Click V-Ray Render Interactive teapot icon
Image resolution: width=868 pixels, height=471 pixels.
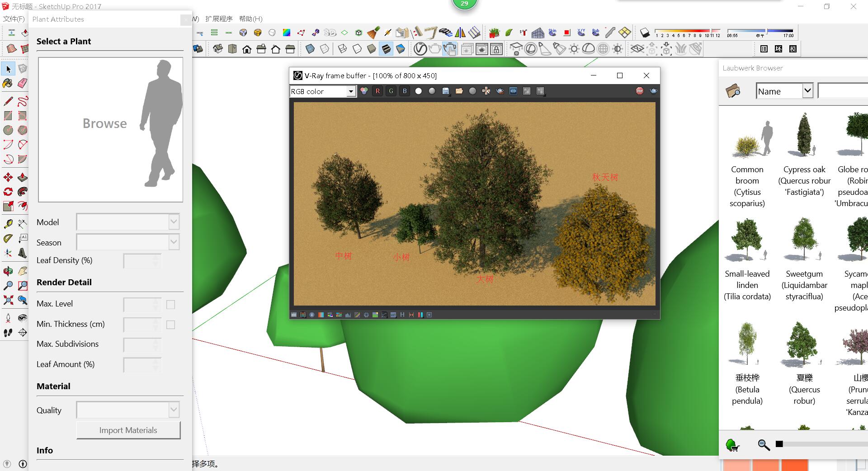pyautogui.click(x=449, y=49)
